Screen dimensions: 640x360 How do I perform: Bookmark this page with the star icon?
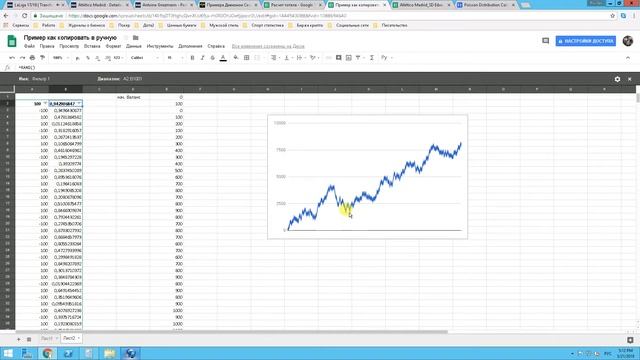(612, 16)
